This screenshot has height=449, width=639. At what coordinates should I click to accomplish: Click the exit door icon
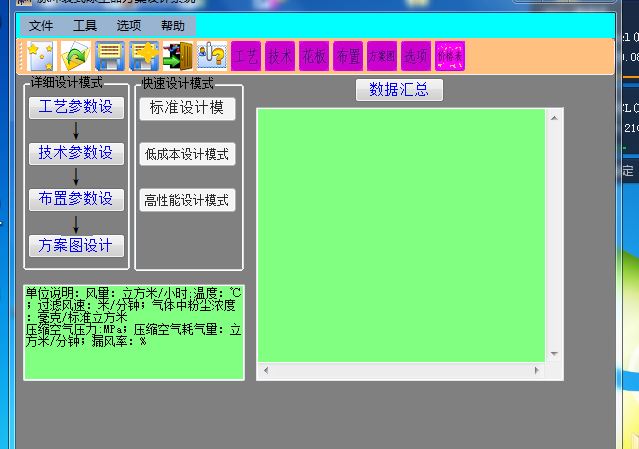click(178, 56)
